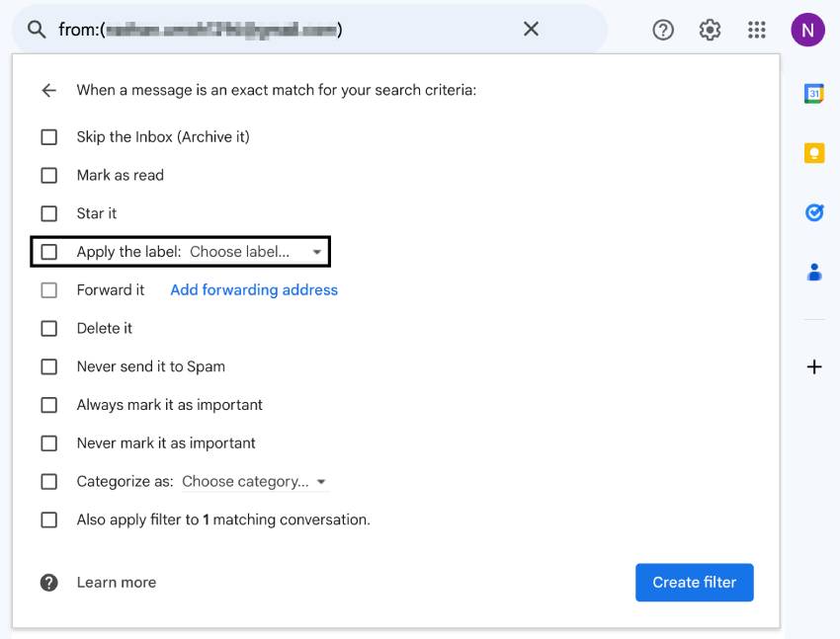Open Gmail support via the help icon
Image resolution: width=840 pixels, height=639 pixels.
point(662,30)
